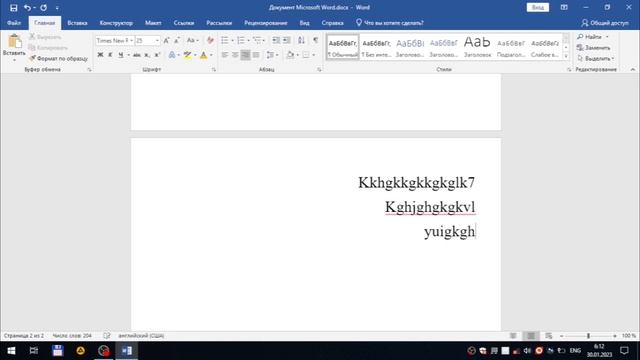Screen dimensions: 640x360
Task: Create a multilevel list
Action: coord(257,40)
